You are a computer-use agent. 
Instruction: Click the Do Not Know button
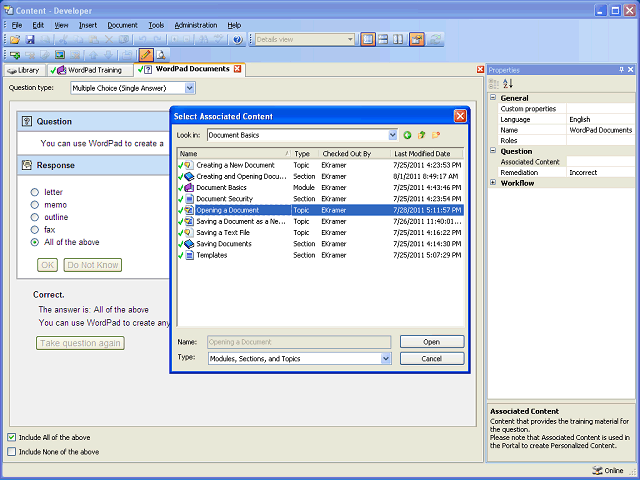coord(93,265)
